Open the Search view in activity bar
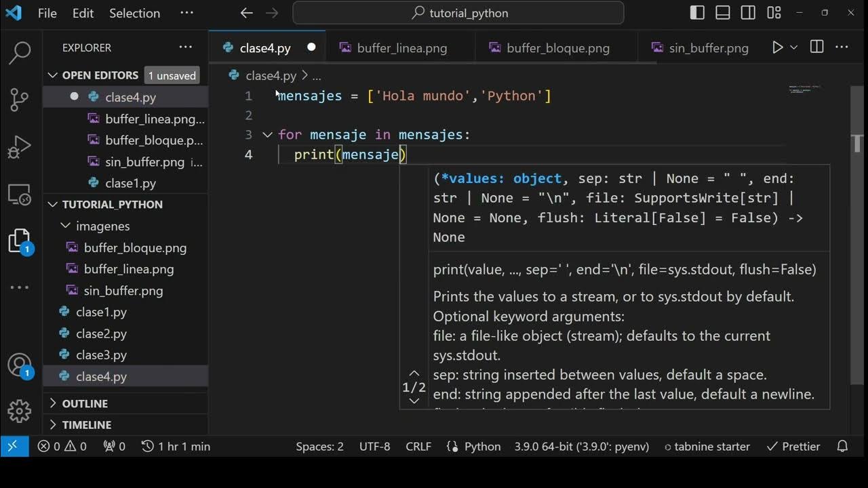Screen dimensions: 868x488 click(21, 52)
